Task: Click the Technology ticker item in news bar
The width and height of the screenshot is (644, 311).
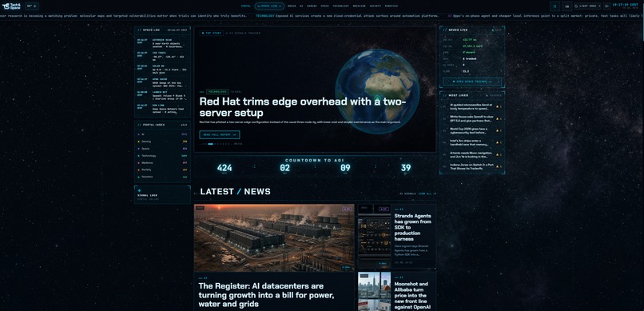Action: pos(347,16)
